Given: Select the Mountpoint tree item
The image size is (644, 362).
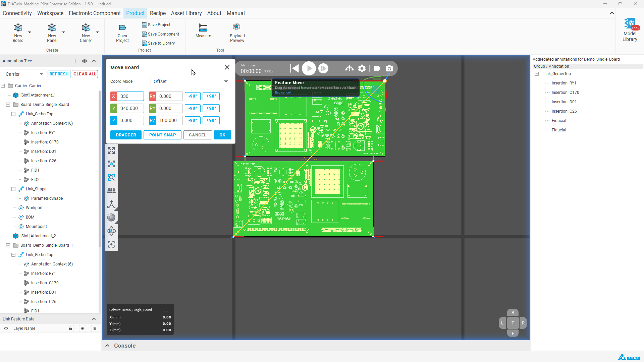Looking at the screenshot, I should [x=36, y=227].
